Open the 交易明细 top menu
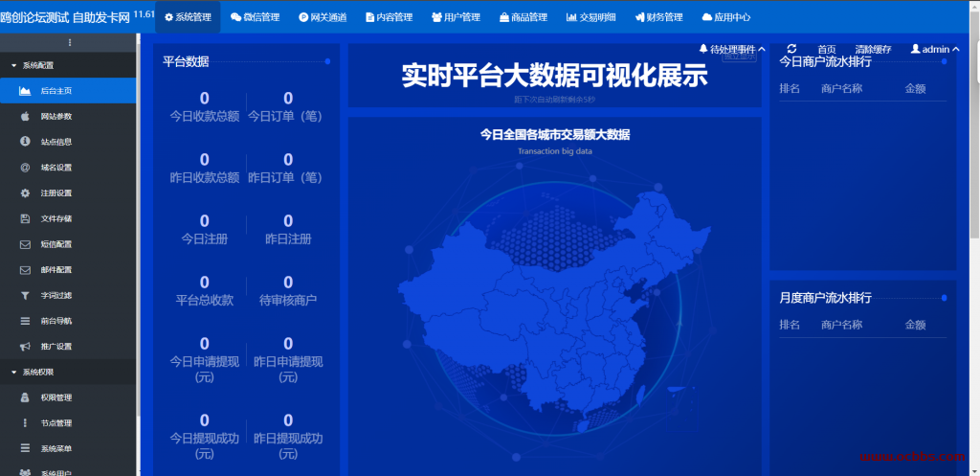This screenshot has height=476, width=980. click(x=590, y=17)
